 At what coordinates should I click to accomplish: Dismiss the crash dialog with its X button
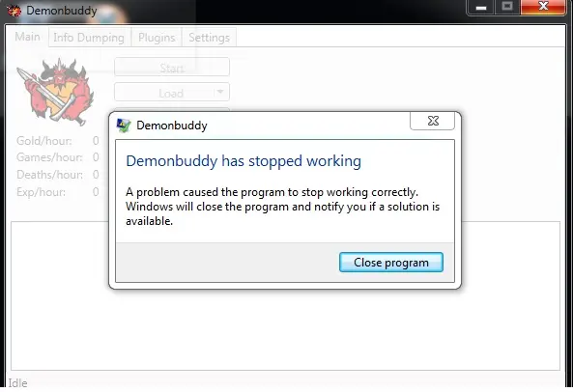click(433, 121)
